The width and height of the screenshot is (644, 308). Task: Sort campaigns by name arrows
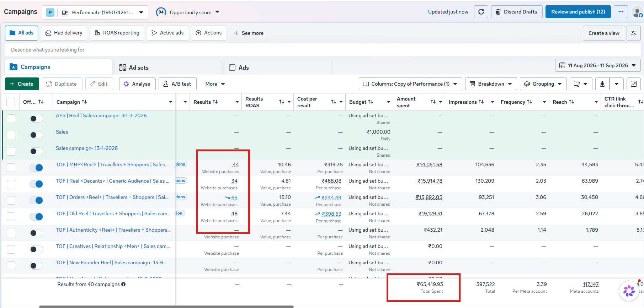[84, 102]
